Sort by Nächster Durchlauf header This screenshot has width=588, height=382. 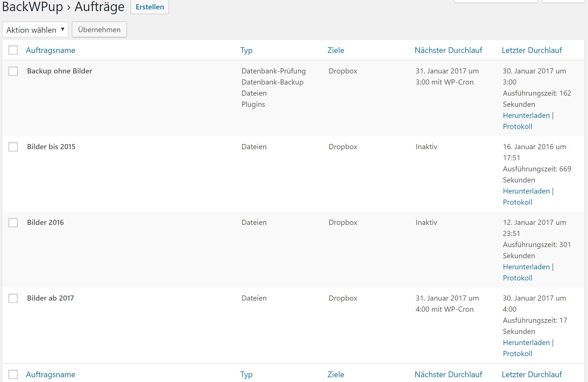(x=448, y=50)
